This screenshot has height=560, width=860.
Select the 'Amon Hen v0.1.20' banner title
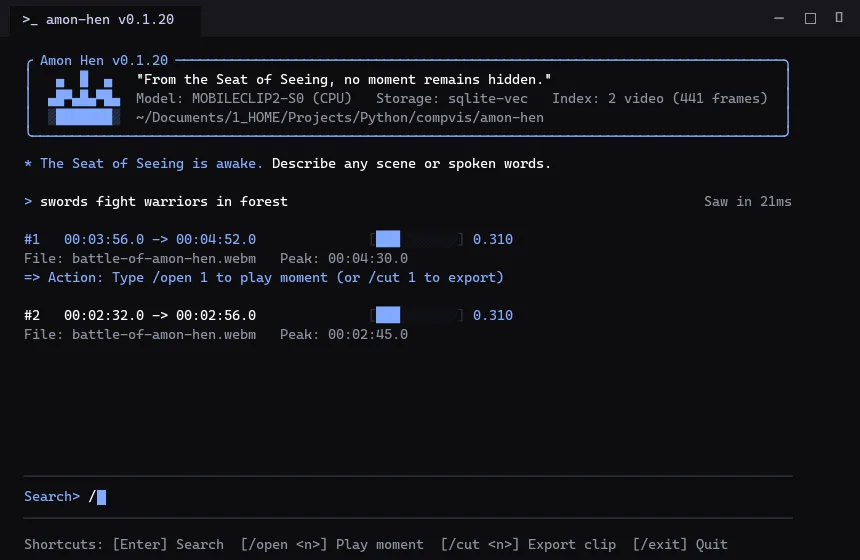click(x=104, y=60)
